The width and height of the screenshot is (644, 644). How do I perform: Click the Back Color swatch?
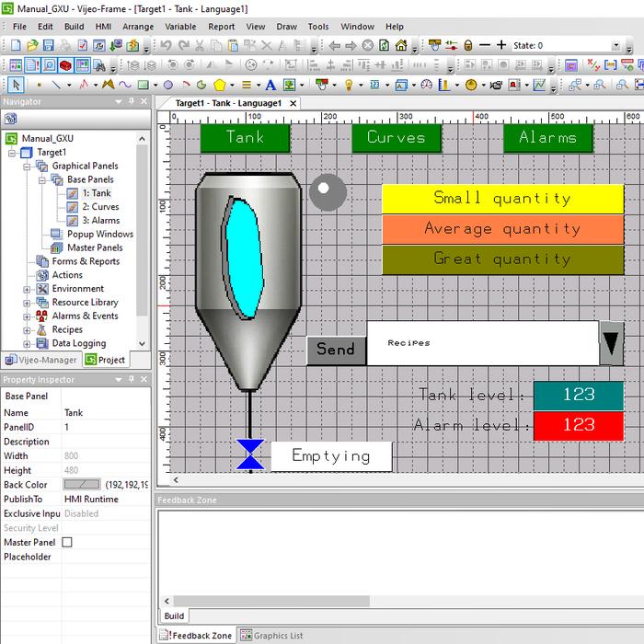(x=81, y=484)
